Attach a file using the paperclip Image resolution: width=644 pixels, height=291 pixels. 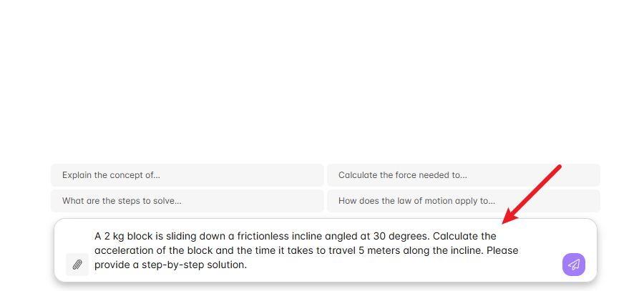77,265
